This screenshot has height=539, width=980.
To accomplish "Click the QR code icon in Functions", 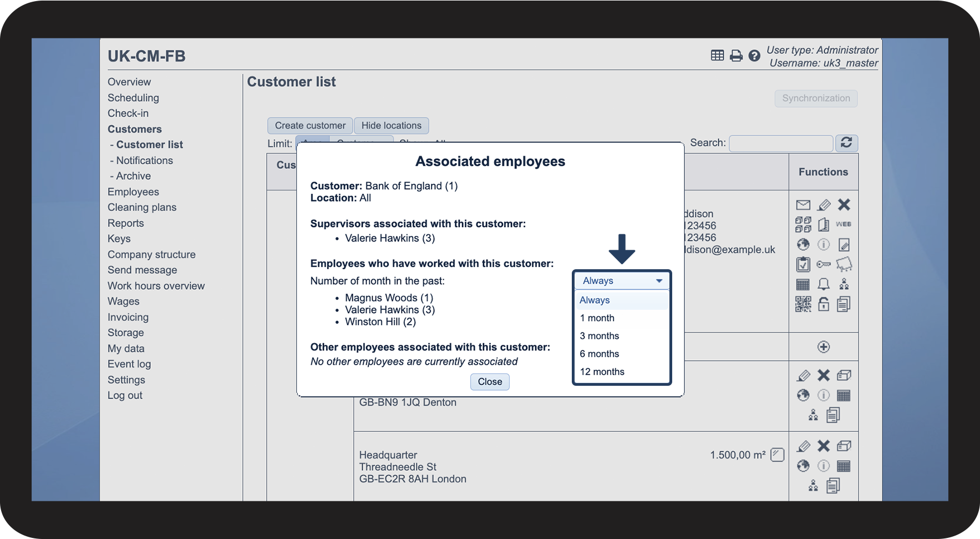I will (x=803, y=304).
